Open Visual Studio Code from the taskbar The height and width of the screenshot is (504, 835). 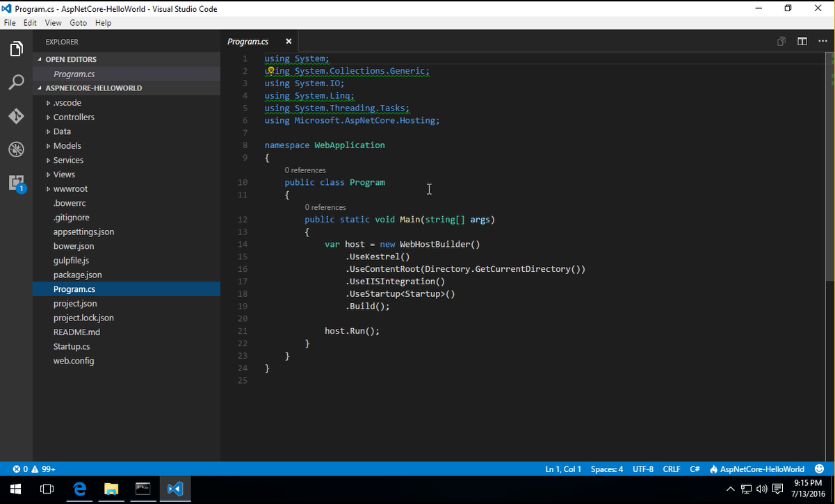pyautogui.click(x=175, y=489)
